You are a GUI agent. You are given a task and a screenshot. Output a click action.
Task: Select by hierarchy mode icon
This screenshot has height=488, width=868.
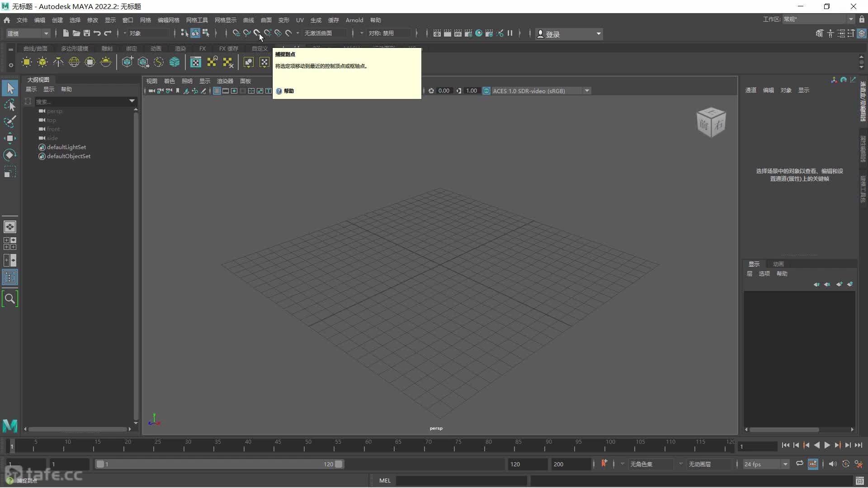point(184,33)
